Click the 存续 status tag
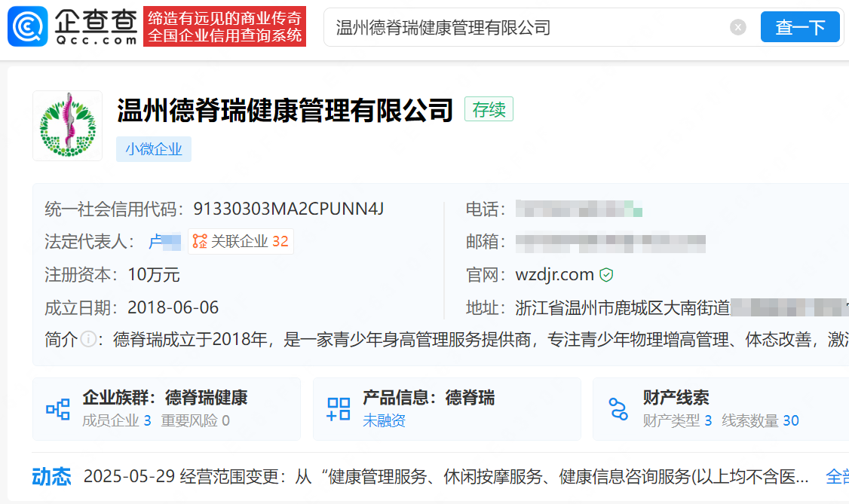Screen dimensions: 849x504 click(489, 109)
